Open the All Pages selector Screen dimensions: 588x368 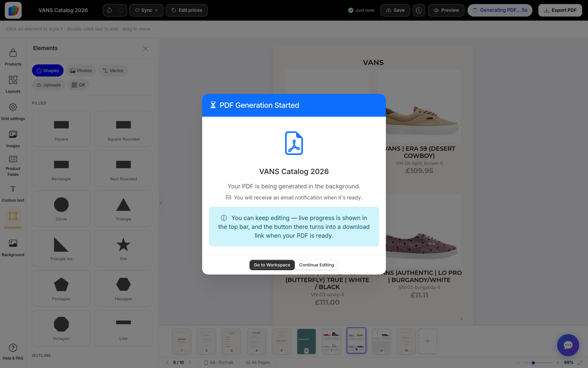(258, 362)
